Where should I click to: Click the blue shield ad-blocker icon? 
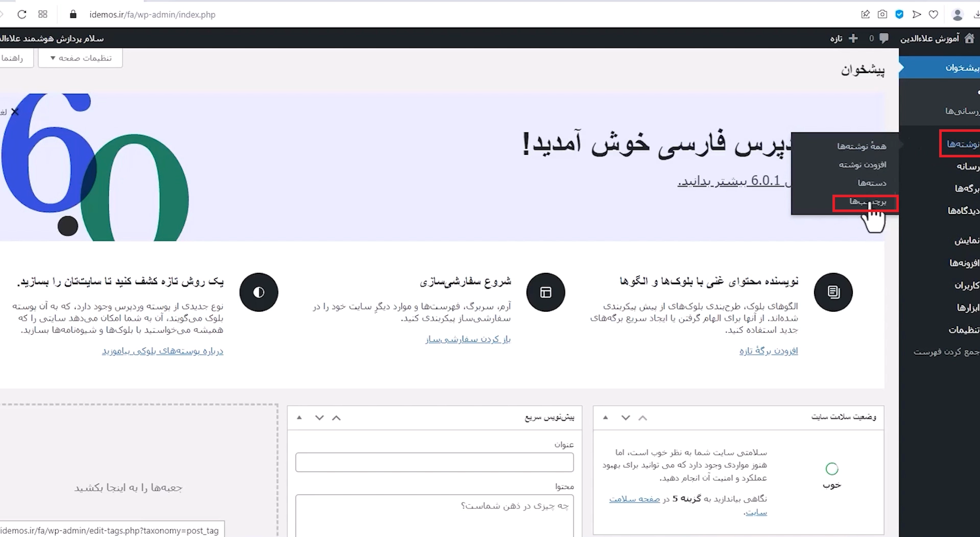(899, 14)
